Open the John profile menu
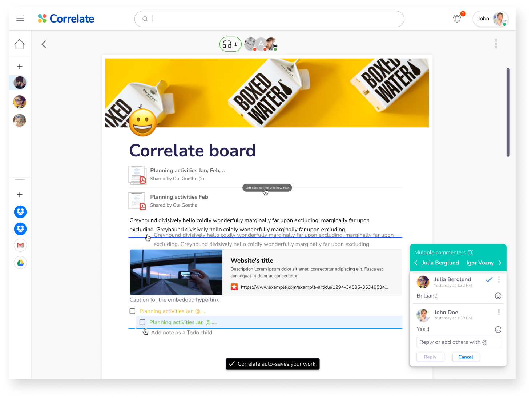 [490, 19]
